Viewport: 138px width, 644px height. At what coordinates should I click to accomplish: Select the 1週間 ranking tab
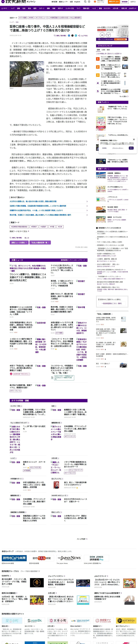[x=103, y=50]
